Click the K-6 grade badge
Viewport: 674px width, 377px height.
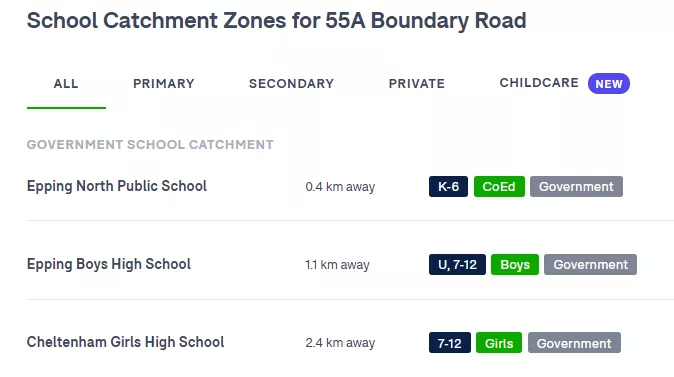click(448, 187)
